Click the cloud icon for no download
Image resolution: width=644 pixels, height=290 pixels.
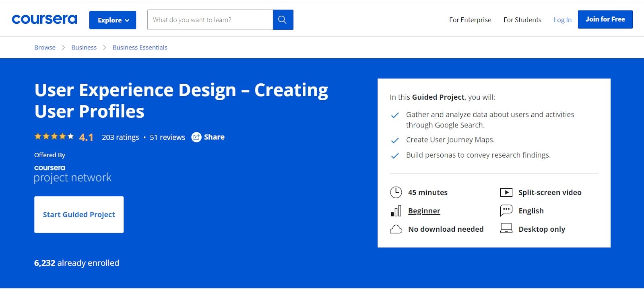(x=396, y=229)
